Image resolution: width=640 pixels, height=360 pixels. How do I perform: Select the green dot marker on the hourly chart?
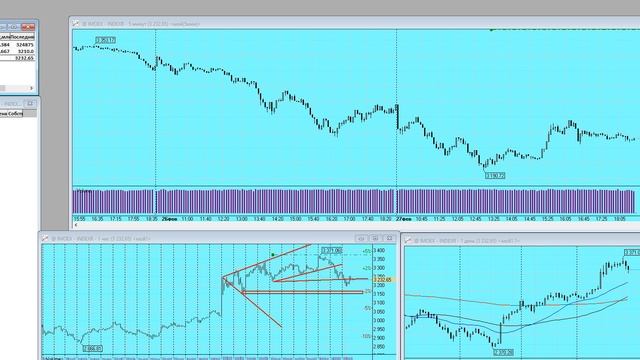tap(273, 255)
